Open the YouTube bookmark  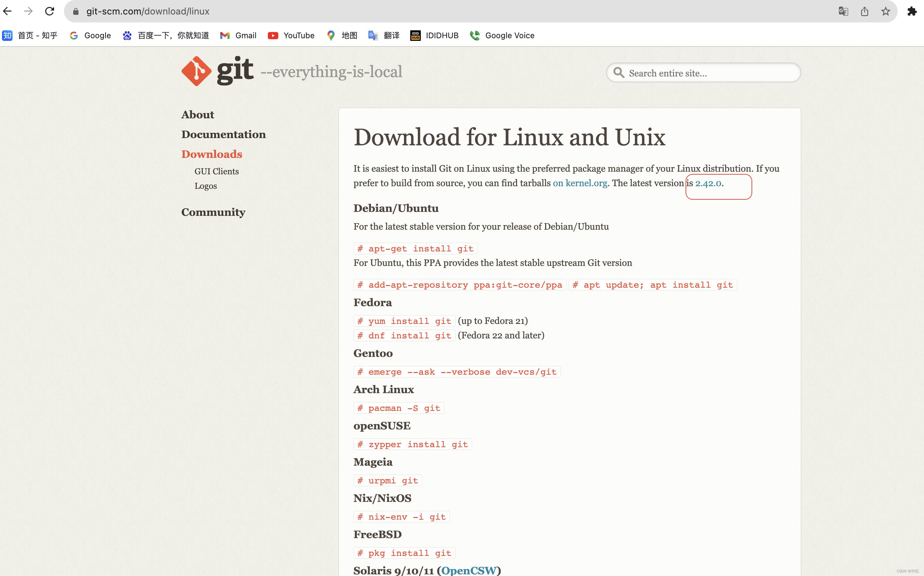point(291,36)
